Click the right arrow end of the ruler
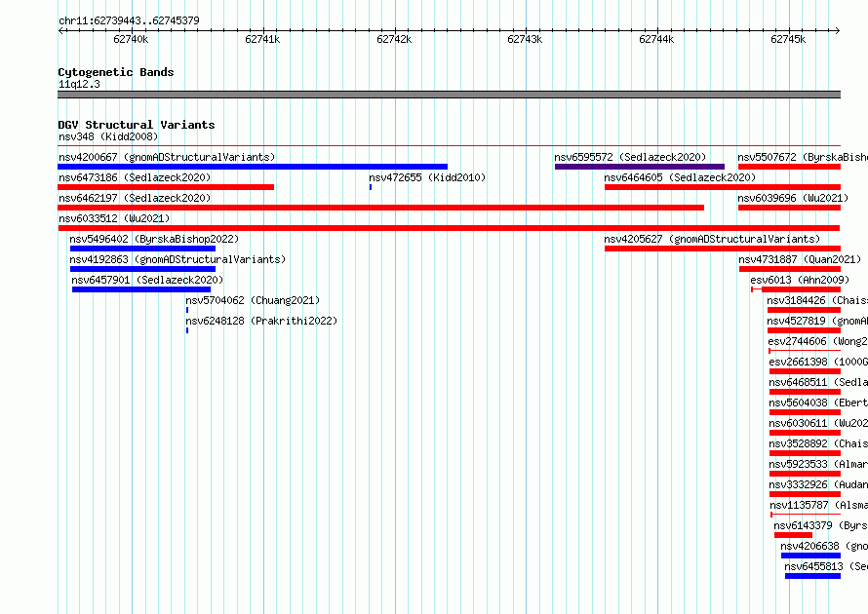This screenshot has height=614, width=868. click(838, 30)
